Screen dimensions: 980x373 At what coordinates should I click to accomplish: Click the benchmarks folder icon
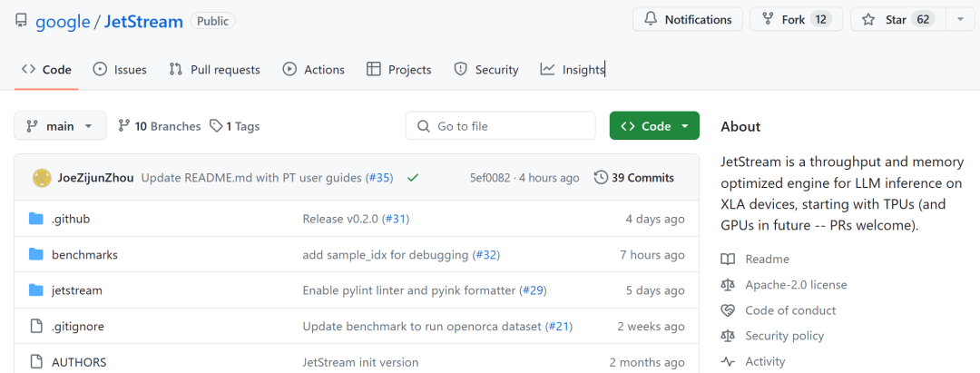pyautogui.click(x=36, y=255)
